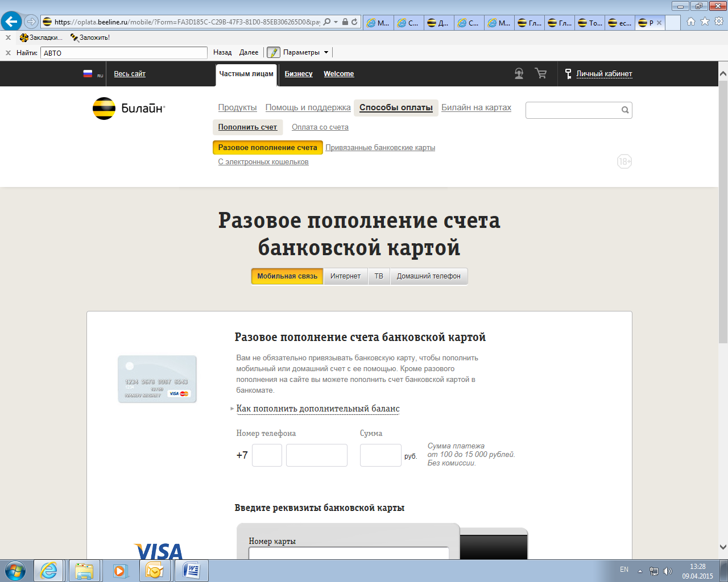The image size is (728, 582).
Task: Go back with the browser back arrow
Action: 11,22
